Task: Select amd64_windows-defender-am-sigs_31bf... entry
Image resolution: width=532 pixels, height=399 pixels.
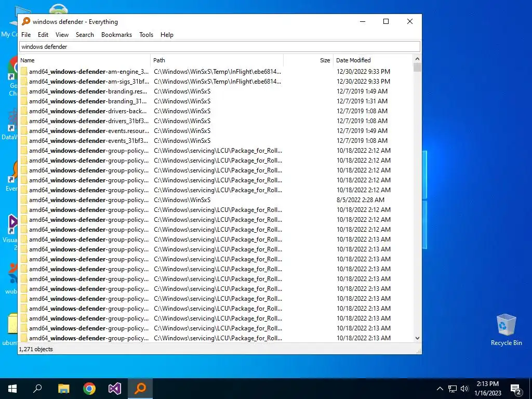Action: [x=89, y=82]
